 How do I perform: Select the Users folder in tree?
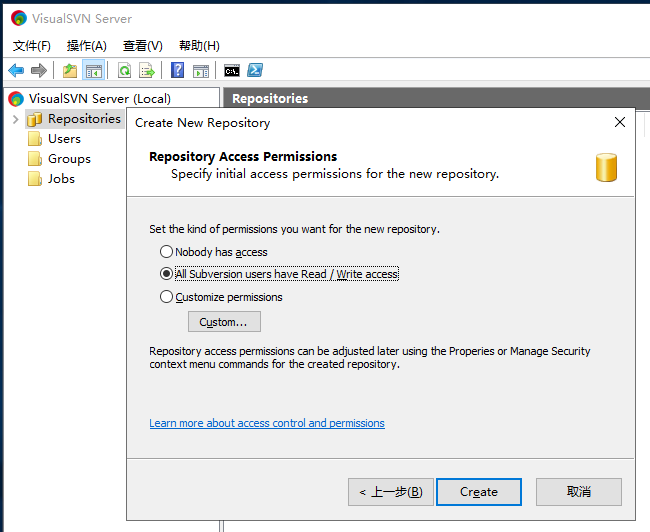click(x=64, y=139)
